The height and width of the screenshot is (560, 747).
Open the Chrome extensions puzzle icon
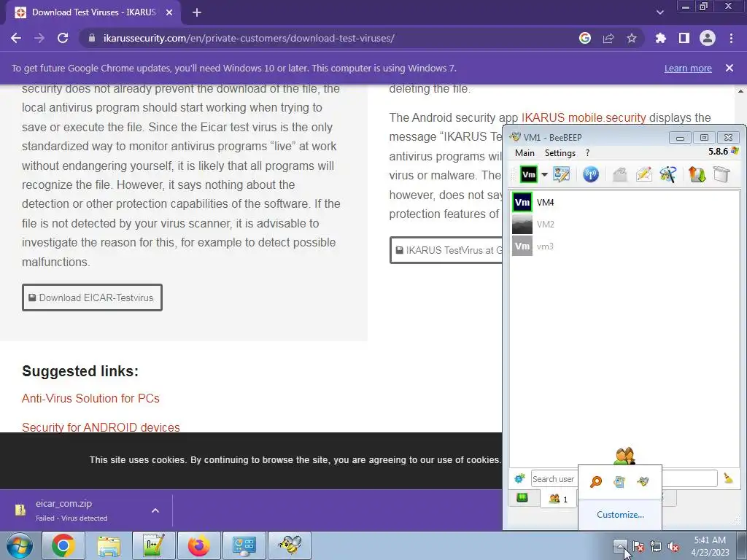point(661,38)
